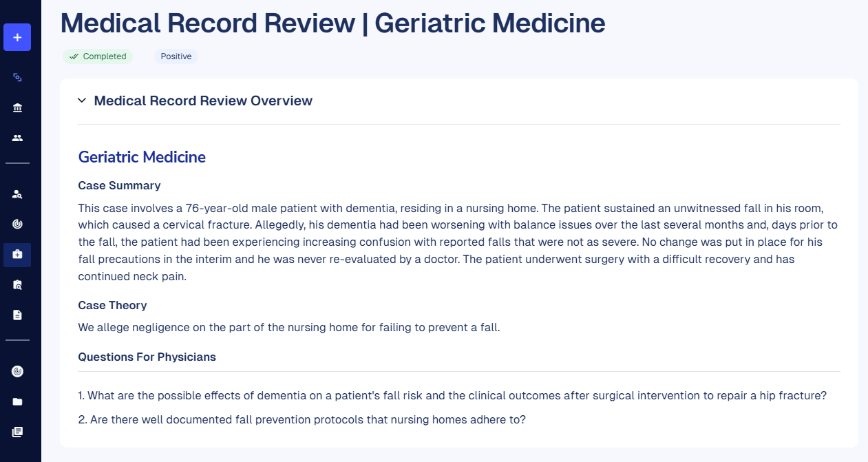Open the linked-squares icon in sidebar
This screenshot has height=462, width=868.
coord(17,78)
